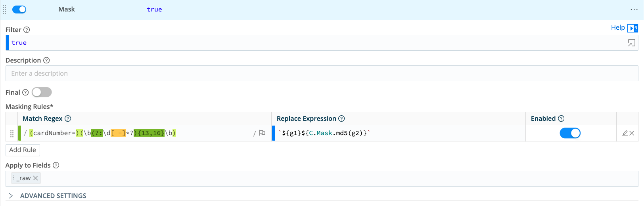Show Final option help tooltip
644x206 pixels.
coord(25,92)
